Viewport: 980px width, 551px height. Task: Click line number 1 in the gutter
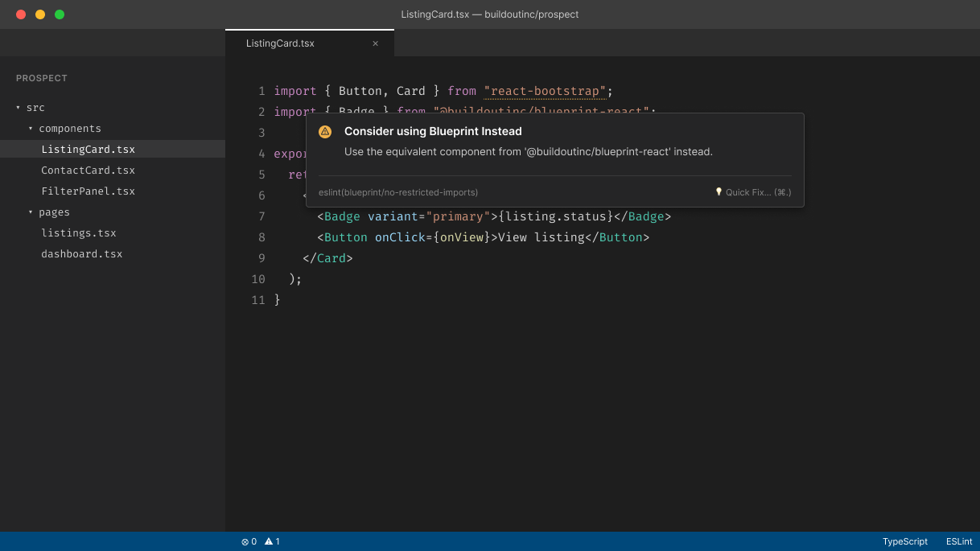(x=261, y=92)
